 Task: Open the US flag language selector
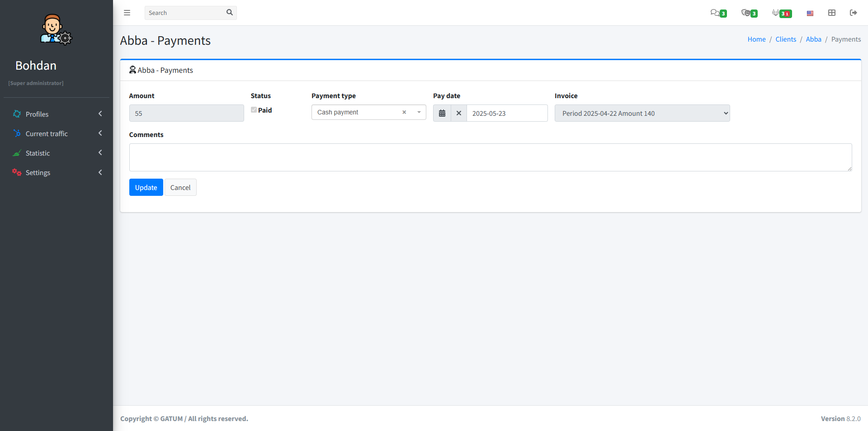(x=810, y=13)
